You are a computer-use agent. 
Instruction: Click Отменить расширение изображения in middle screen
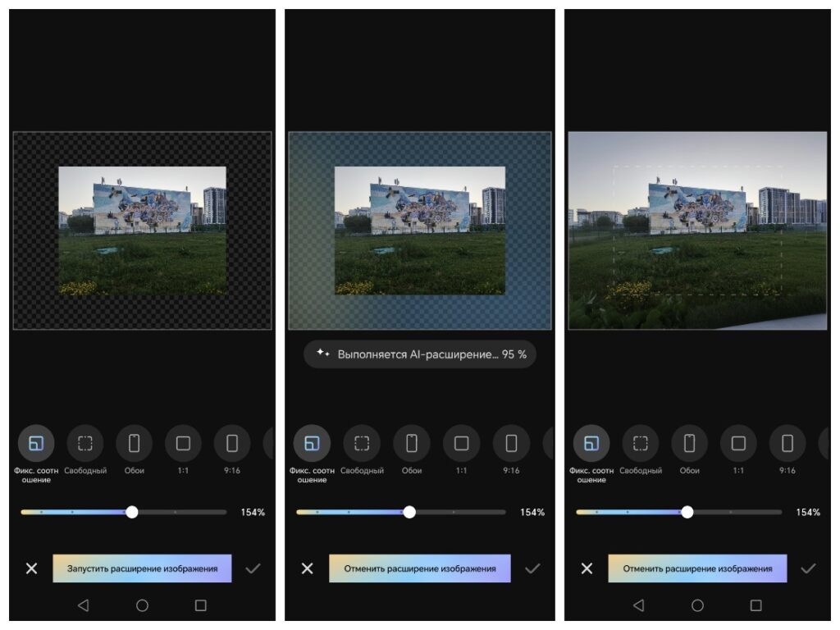tap(420, 568)
